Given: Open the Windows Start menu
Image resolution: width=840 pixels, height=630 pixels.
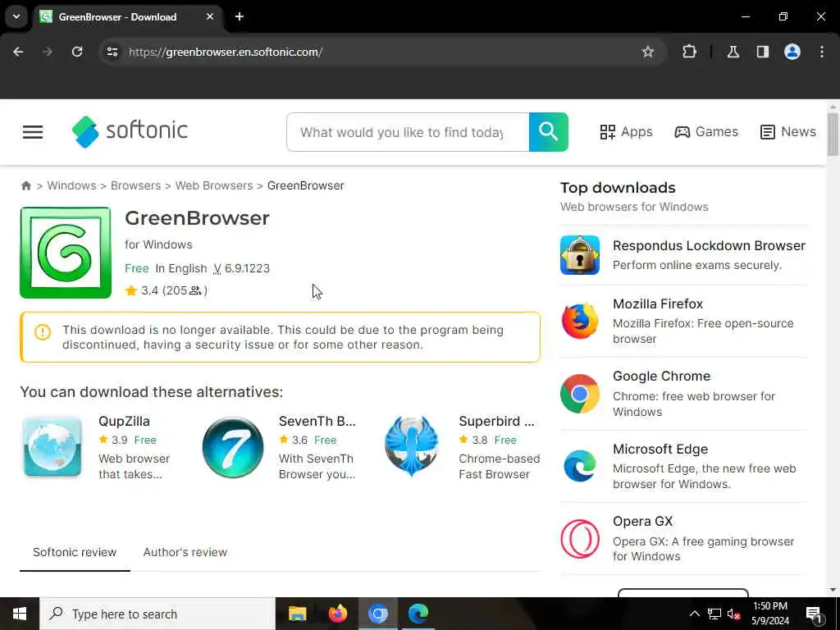Looking at the screenshot, I should click(x=20, y=614).
